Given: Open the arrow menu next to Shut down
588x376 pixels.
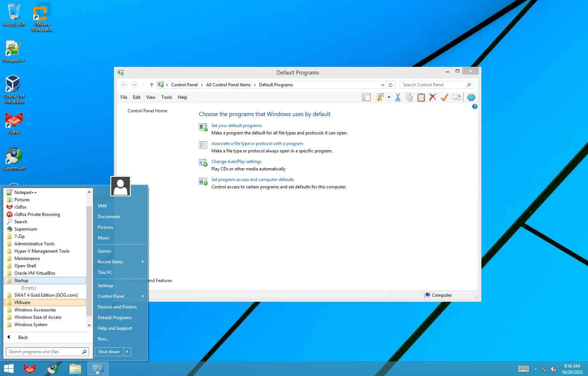Looking at the screenshot, I should point(127,352).
